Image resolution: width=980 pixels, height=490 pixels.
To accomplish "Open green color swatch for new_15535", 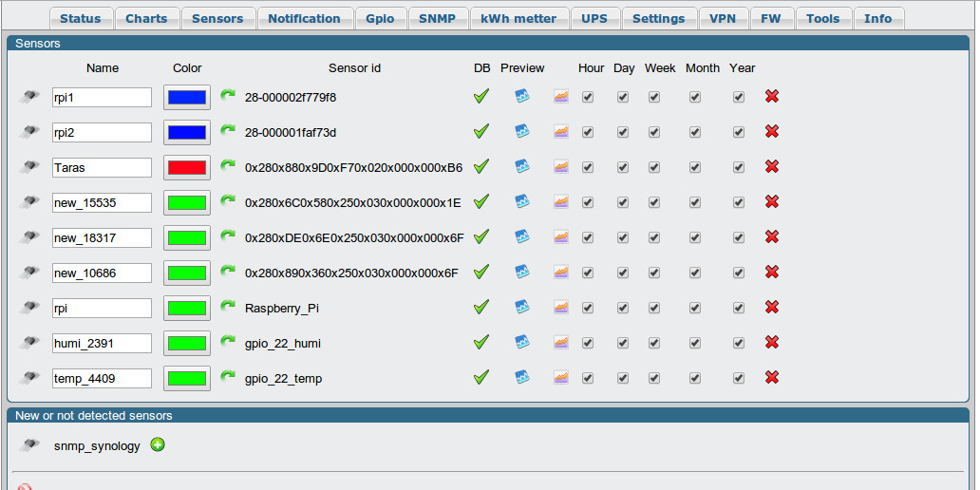I will [x=187, y=202].
